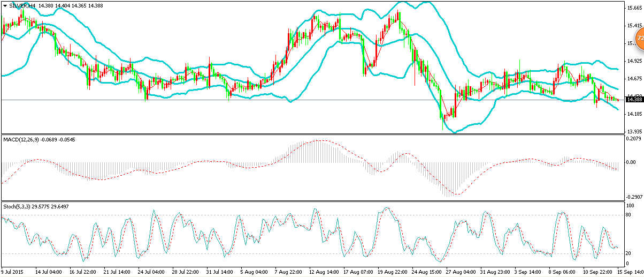Click the 13.935 price axis label
Image resolution: width=644 pixels, height=277 pixels.
click(x=633, y=131)
